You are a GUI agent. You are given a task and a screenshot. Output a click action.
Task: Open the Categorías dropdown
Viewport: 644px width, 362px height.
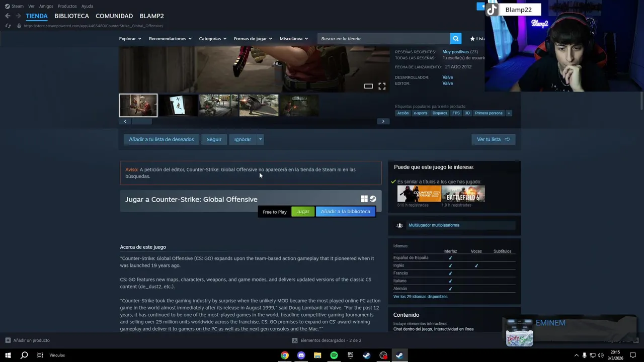(x=212, y=39)
